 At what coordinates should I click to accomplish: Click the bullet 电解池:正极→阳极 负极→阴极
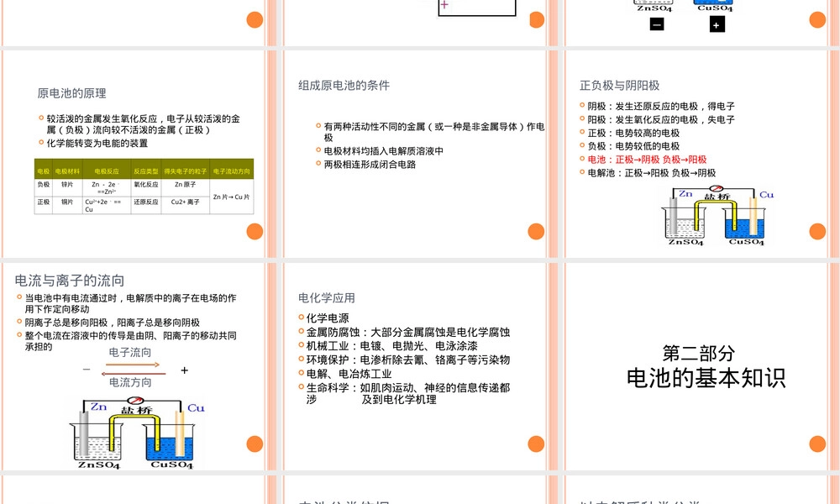[652, 172]
